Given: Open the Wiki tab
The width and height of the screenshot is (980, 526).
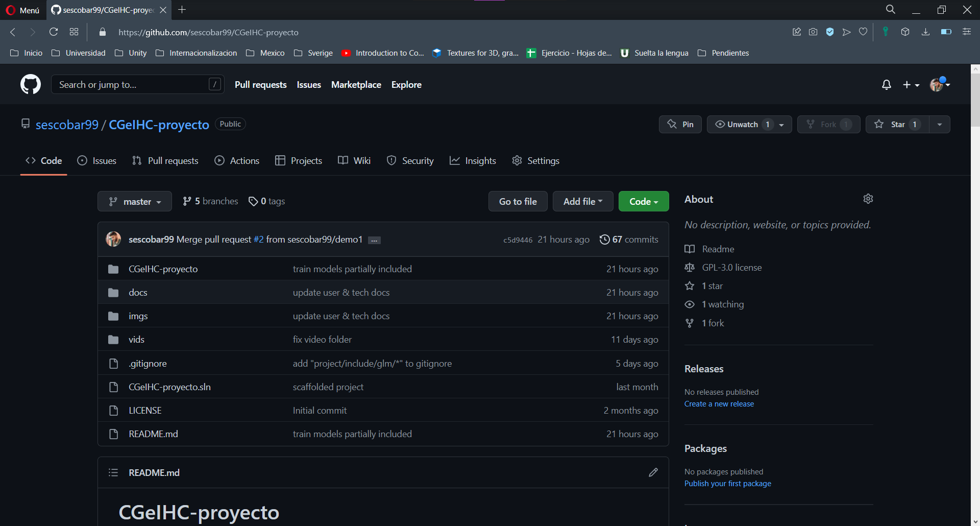Looking at the screenshot, I should [x=354, y=160].
